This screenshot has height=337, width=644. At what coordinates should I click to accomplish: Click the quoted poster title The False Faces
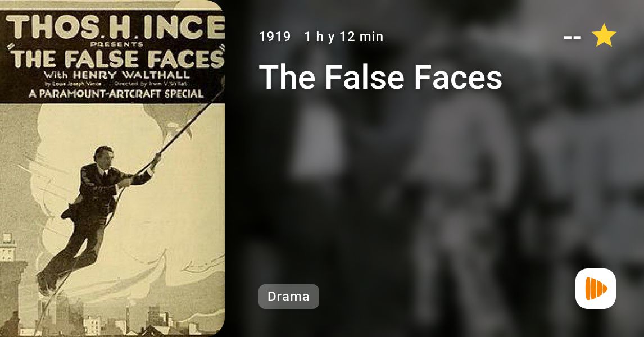(116, 59)
